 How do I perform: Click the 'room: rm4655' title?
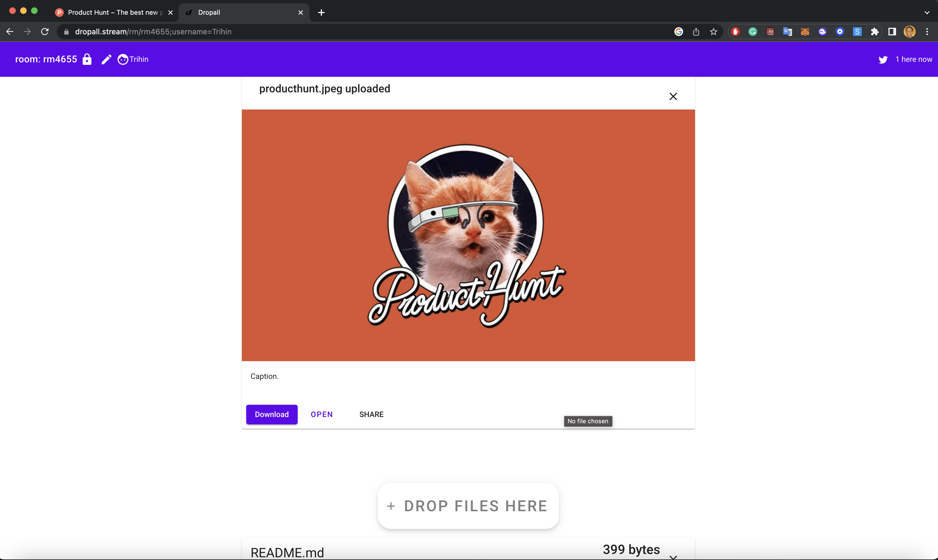[x=46, y=59]
